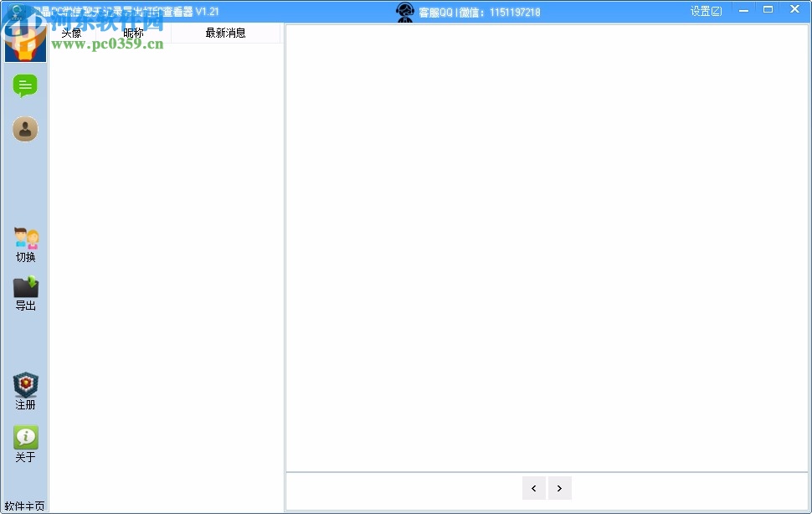812x514 pixels.
Task: Click the next page arrow button
Action: 559,487
